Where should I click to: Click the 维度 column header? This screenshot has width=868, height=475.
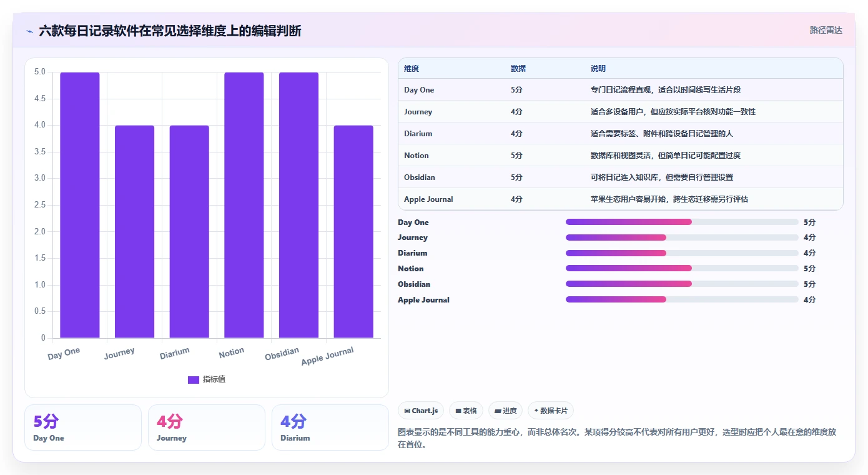412,69
